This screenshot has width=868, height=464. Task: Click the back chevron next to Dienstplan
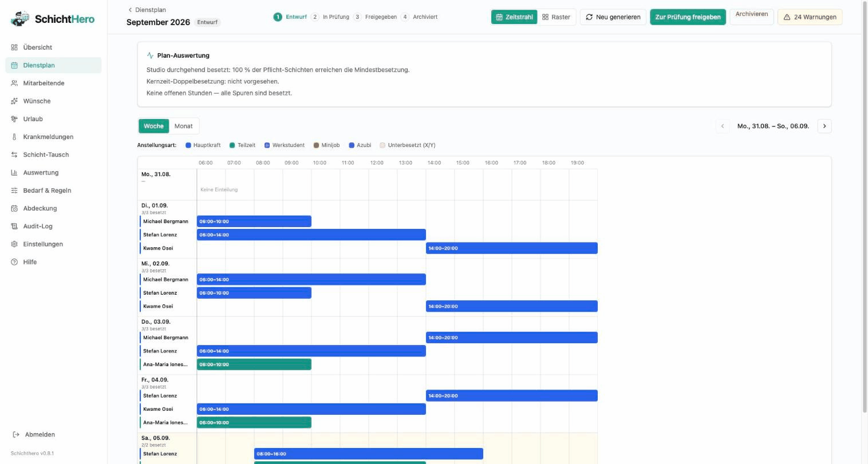click(130, 10)
